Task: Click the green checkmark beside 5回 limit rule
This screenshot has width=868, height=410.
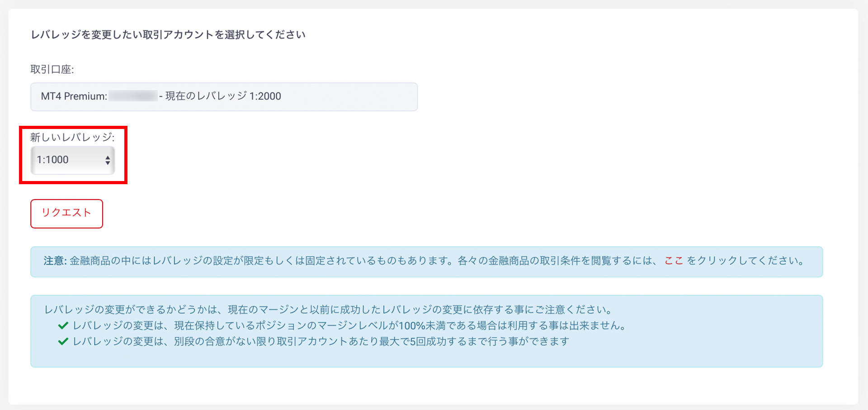Action: [63, 341]
